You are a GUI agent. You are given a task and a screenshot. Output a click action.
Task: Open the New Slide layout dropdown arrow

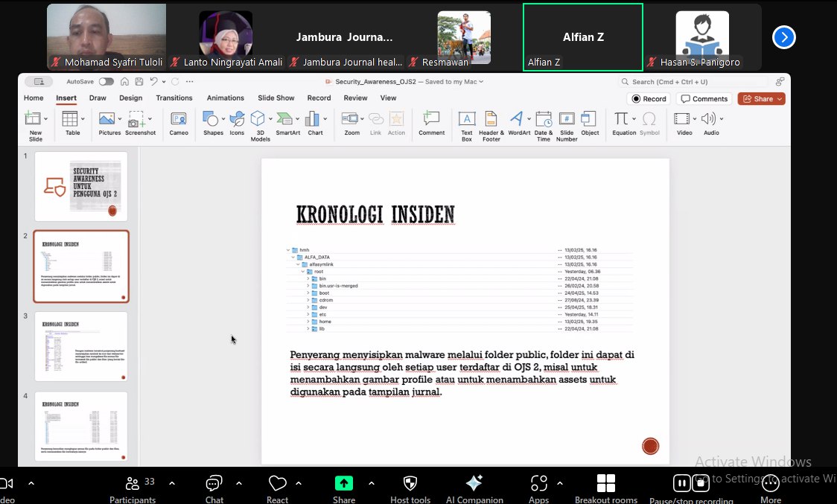pyautogui.click(x=46, y=118)
